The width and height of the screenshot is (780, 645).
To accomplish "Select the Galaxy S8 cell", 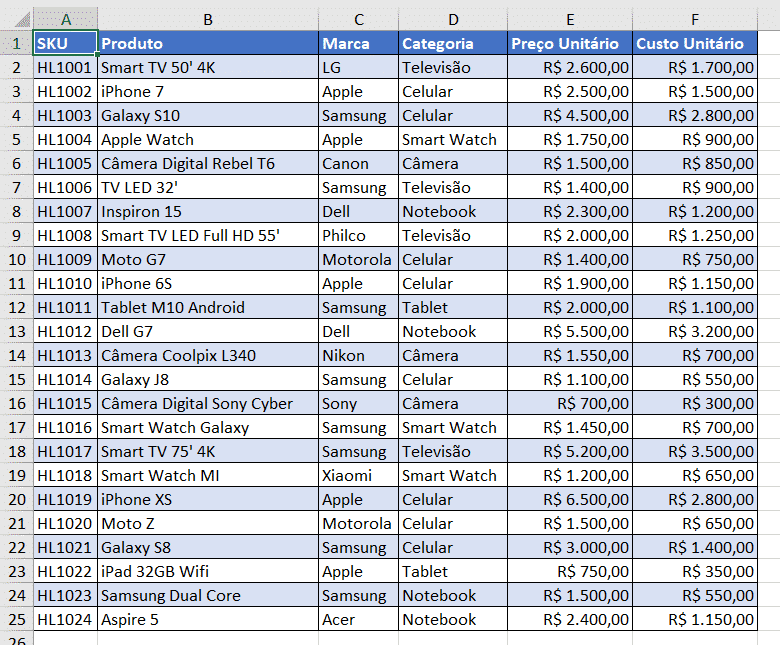I will pos(208,547).
